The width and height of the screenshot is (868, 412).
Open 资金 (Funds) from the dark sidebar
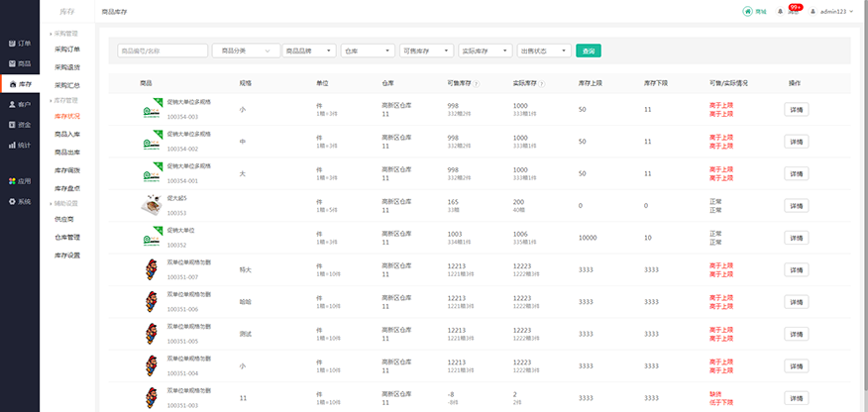[x=20, y=125]
